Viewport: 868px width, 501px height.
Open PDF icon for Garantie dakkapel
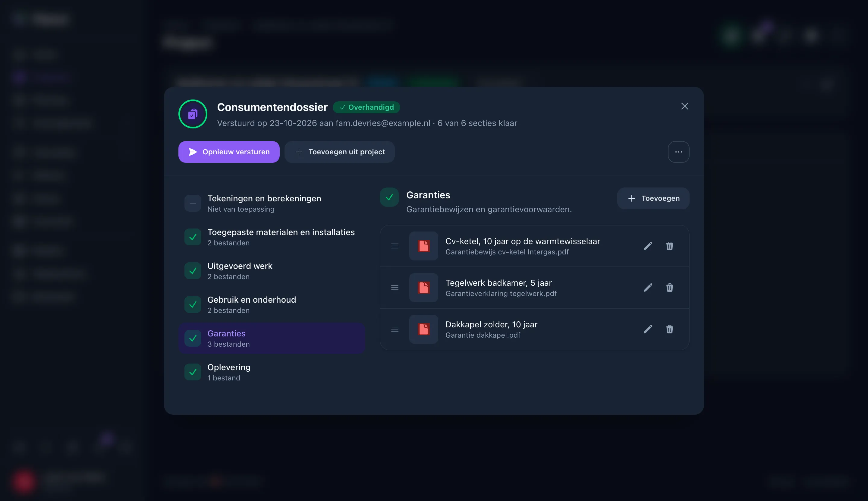click(423, 329)
